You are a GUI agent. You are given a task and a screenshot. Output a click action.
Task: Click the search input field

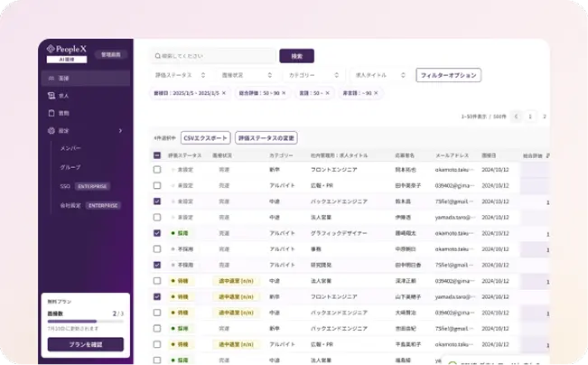[x=213, y=55]
